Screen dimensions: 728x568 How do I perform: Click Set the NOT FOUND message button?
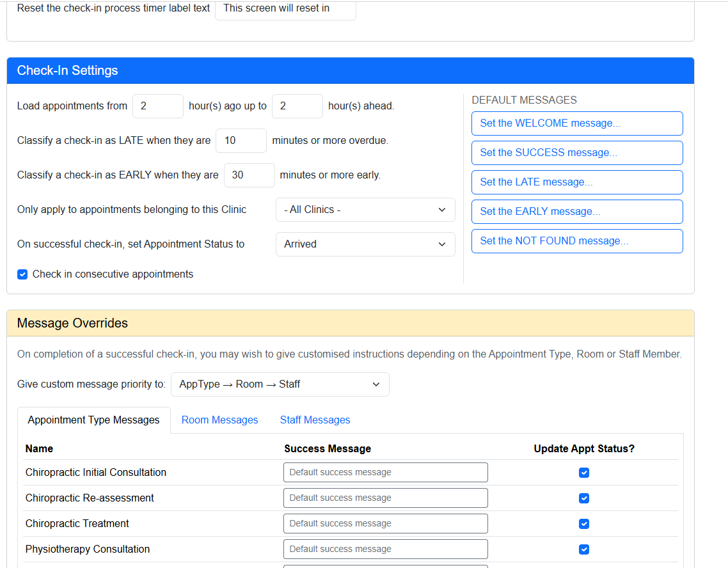click(x=577, y=241)
